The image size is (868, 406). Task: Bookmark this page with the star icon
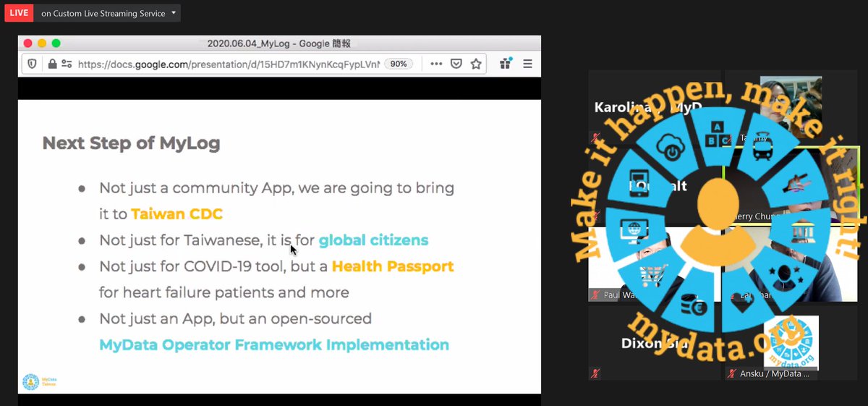click(476, 64)
